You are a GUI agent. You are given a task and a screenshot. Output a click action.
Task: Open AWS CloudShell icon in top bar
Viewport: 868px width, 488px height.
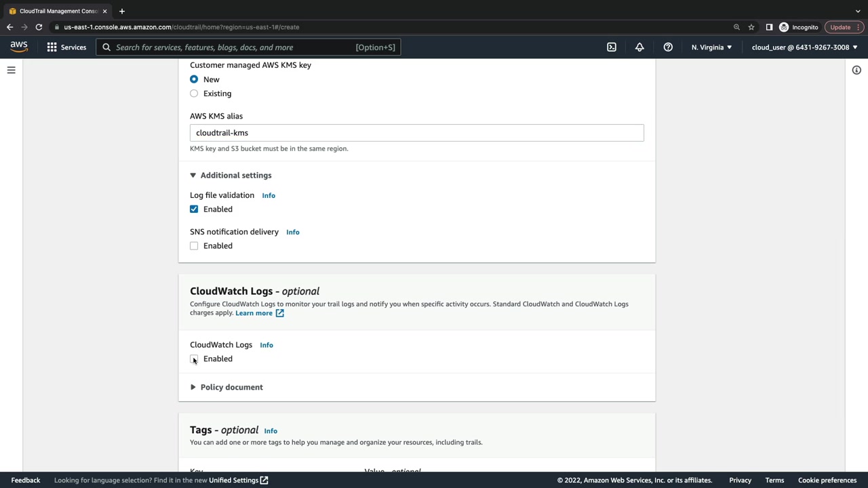click(x=612, y=47)
